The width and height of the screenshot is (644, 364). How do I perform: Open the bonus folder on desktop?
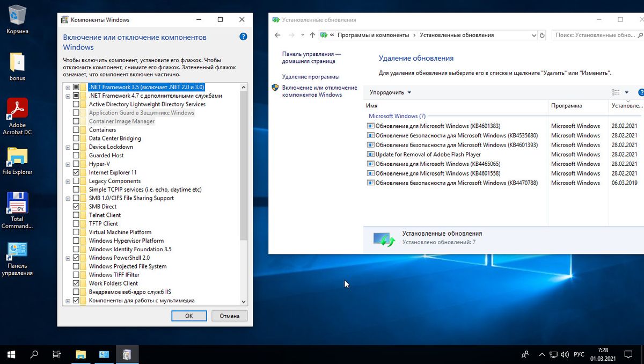tap(17, 67)
